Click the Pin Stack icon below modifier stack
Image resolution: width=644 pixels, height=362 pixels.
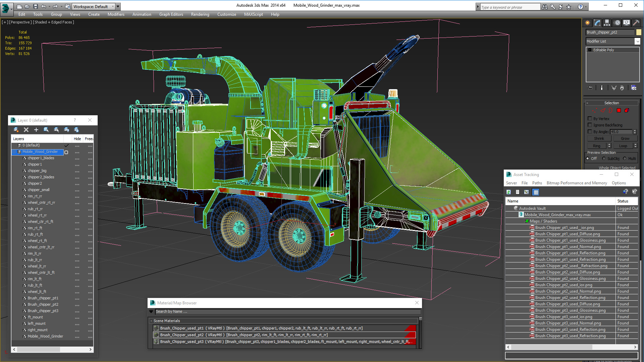click(x=590, y=88)
